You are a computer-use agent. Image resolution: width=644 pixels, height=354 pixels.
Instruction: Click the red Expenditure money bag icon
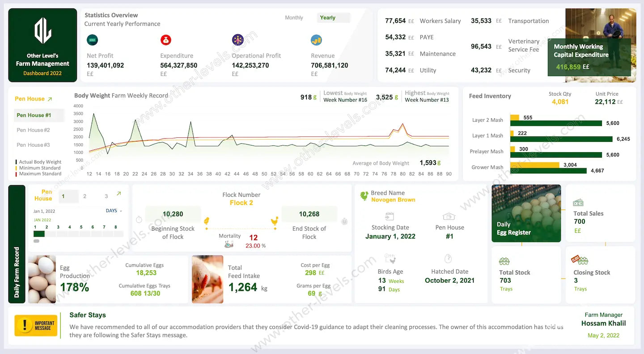166,40
